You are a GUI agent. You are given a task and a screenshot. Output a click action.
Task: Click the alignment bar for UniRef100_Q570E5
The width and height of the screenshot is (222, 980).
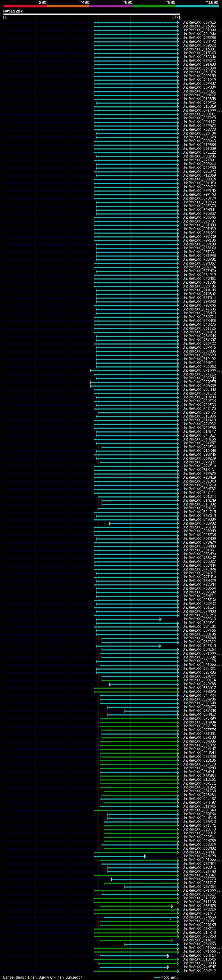click(137, 23)
